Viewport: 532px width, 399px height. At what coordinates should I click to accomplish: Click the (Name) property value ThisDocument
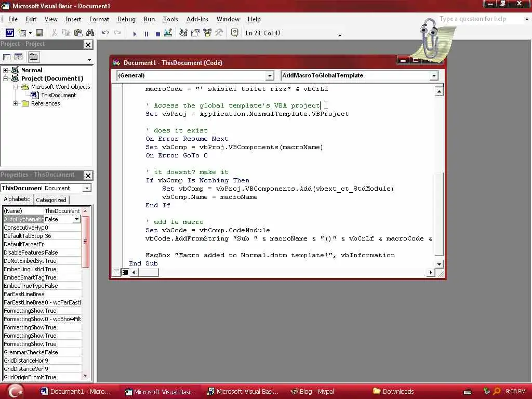click(x=62, y=211)
